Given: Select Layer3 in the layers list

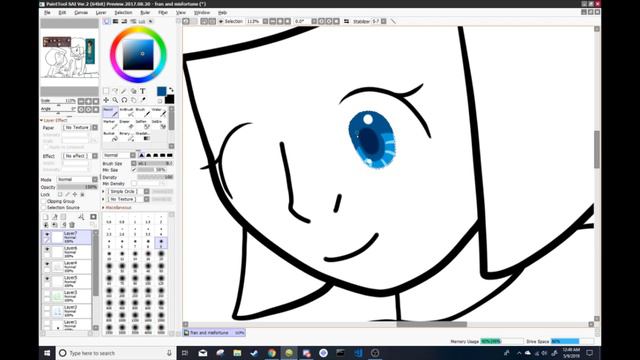Looking at the screenshot, I should pyautogui.click(x=67, y=296).
